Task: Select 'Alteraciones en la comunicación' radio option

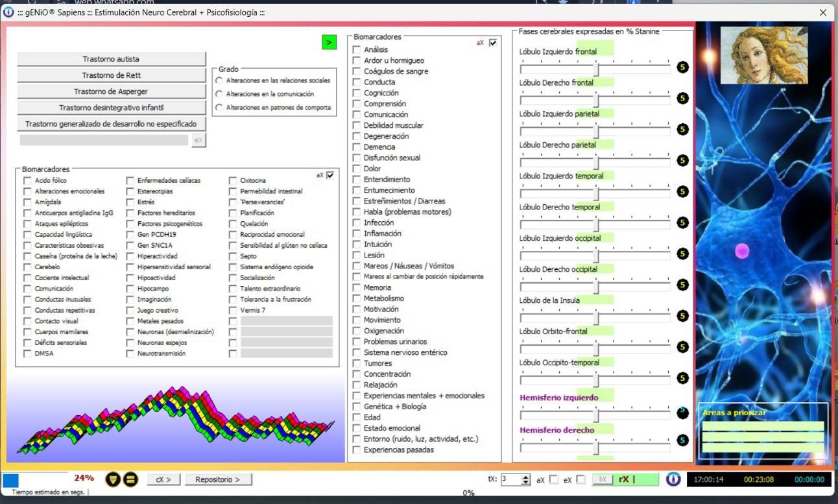Action: (x=219, y=94)
